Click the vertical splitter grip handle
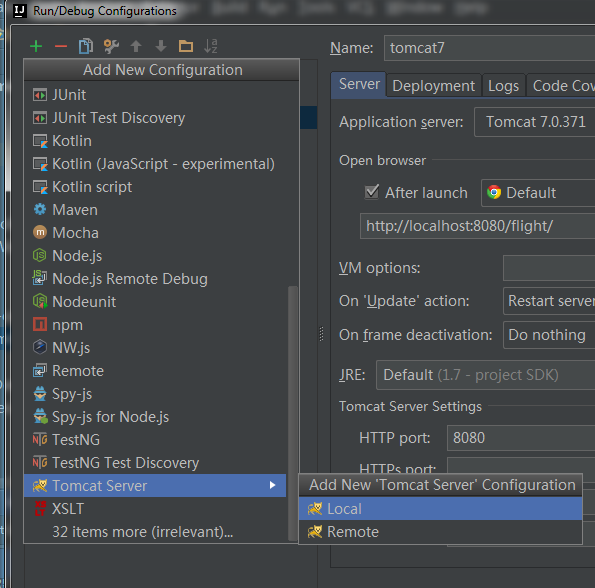 tap(321, 334)
